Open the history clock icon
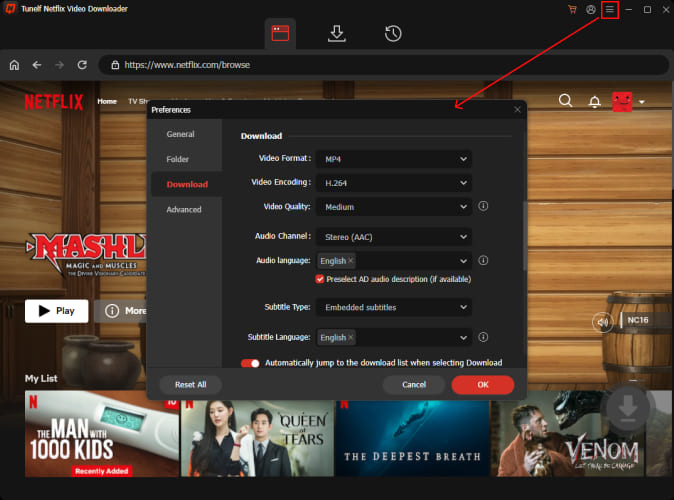 [x=393, y=34]
